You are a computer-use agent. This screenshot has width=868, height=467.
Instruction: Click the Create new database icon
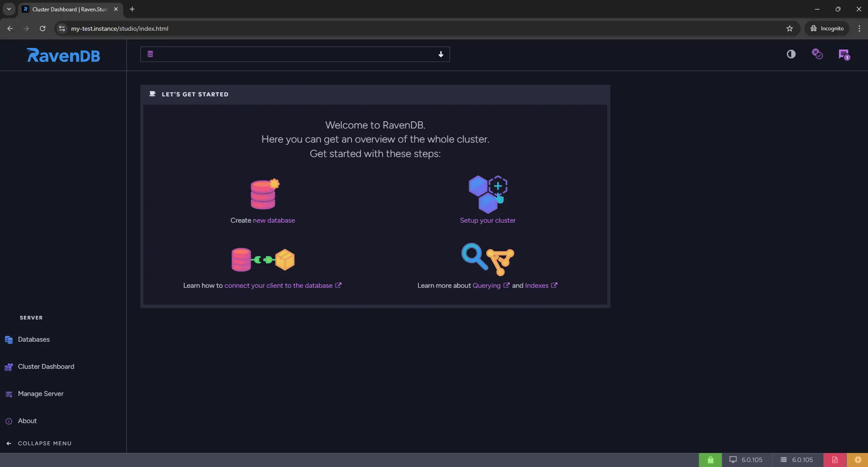(265, 194)
